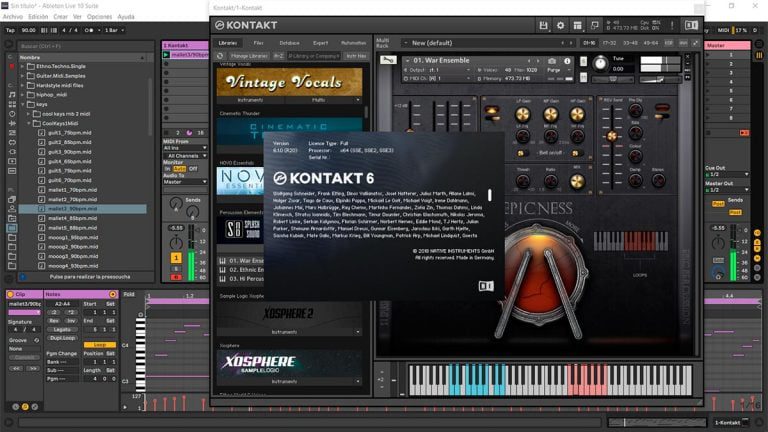The height and width of the screenshot is (432, 768).
Task: Click War Ensemble snapshot camera icon
Action: (x=552, y=61)
